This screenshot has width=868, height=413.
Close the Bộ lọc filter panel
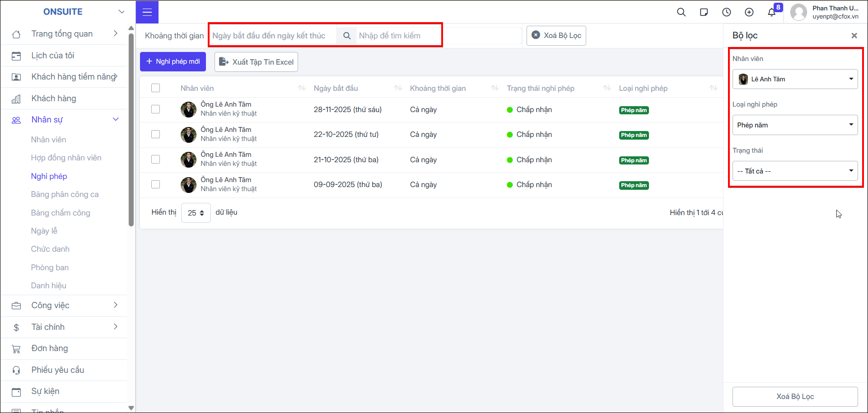pyautogui.click(x=854, y=36)
